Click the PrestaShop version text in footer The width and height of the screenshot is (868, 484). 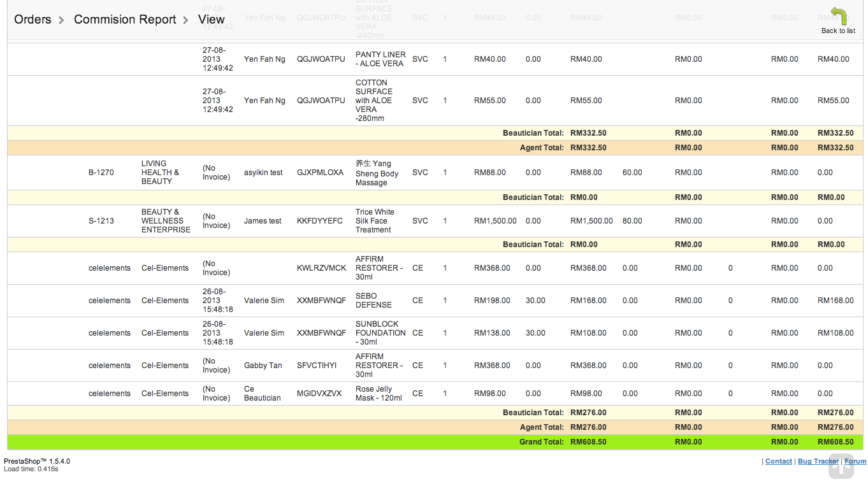tap(37, 461)
